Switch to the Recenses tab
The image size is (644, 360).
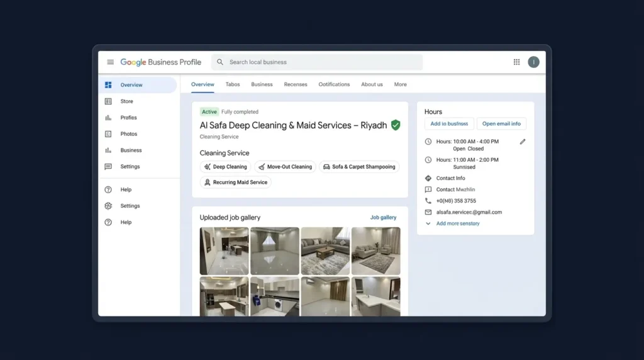point(296,84)
